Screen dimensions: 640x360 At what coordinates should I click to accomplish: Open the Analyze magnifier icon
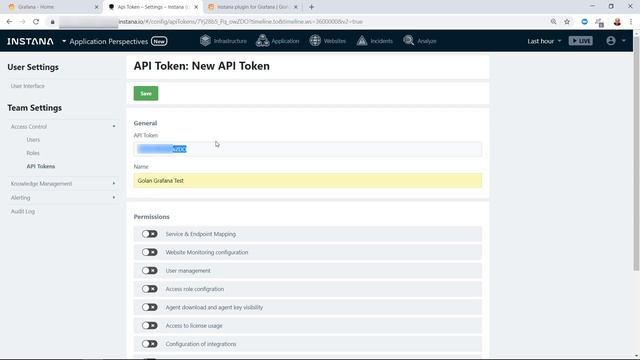409,40
